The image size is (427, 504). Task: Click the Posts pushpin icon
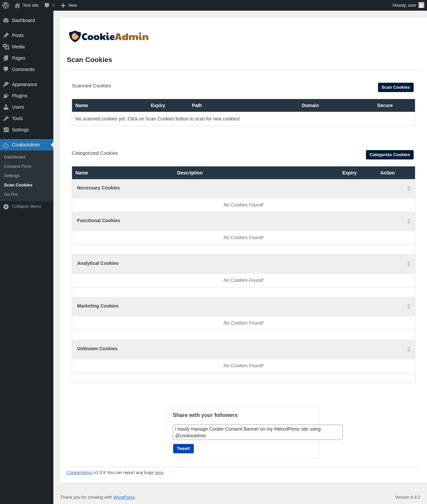[x=6, y=35]
